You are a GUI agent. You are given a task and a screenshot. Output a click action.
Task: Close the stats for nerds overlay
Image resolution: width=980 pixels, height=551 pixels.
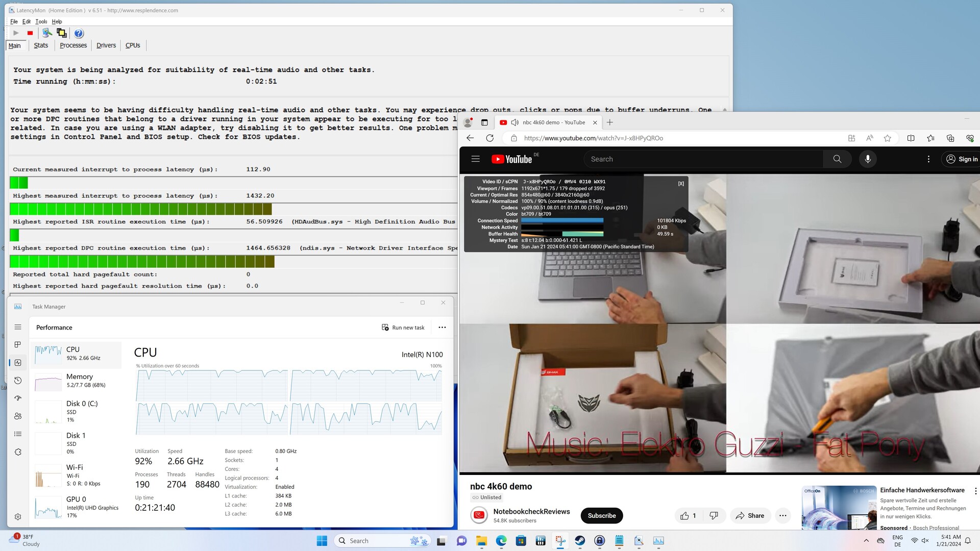681,184
